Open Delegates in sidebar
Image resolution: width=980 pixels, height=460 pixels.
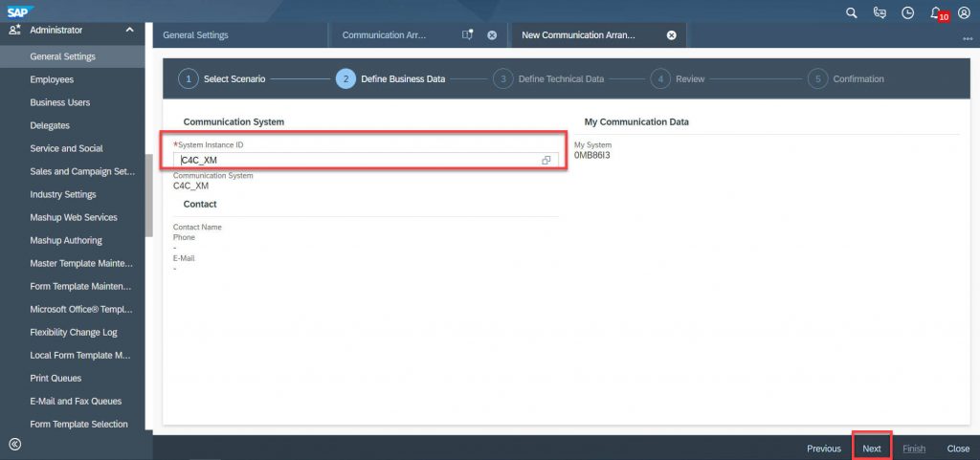[73, 125]
